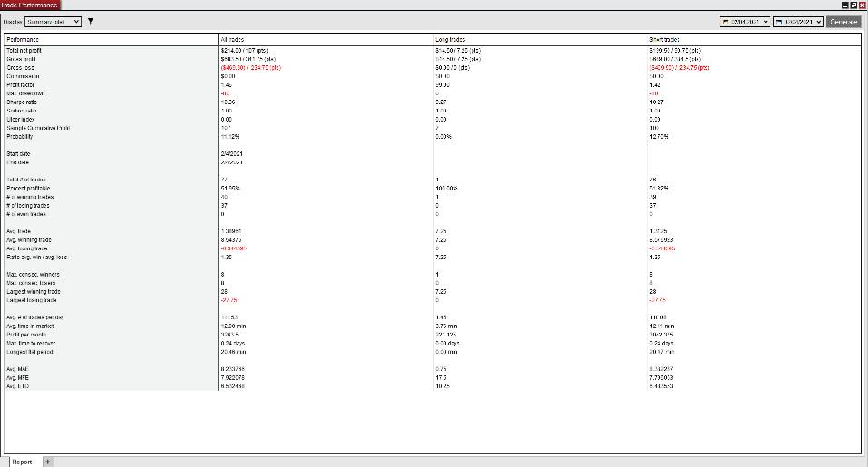Image resolution: width=868 pixels, height=467 pixels.
Task: Select the Avg. time in market label
Action: pyautogui.click(x=30, y=326)
